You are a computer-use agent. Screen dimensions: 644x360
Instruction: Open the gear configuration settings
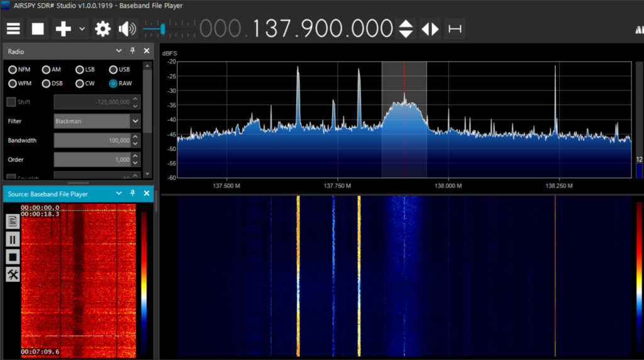pos(103,29)
